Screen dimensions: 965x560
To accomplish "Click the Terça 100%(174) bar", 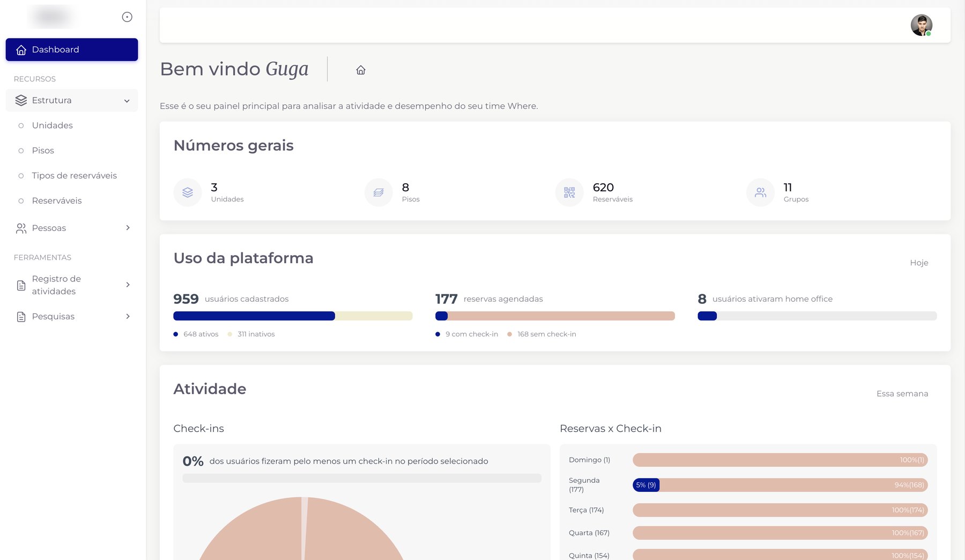I will coord(780,510).
